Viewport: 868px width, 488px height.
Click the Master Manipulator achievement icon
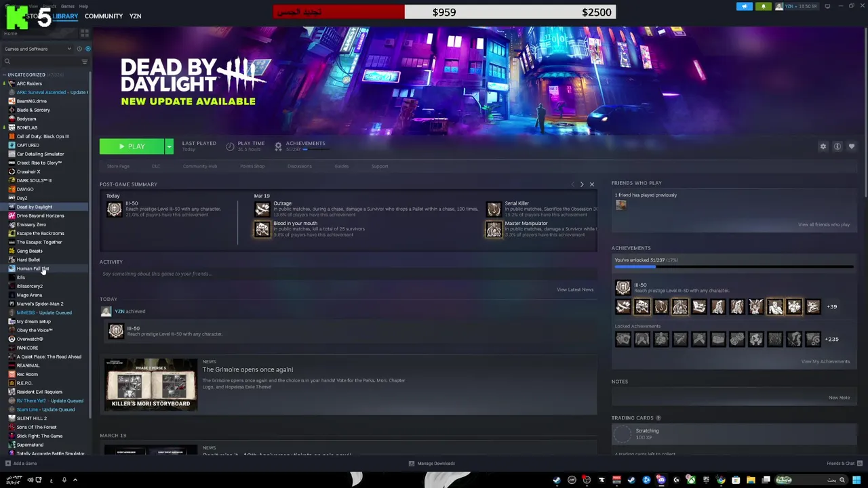tap(494, 230)
